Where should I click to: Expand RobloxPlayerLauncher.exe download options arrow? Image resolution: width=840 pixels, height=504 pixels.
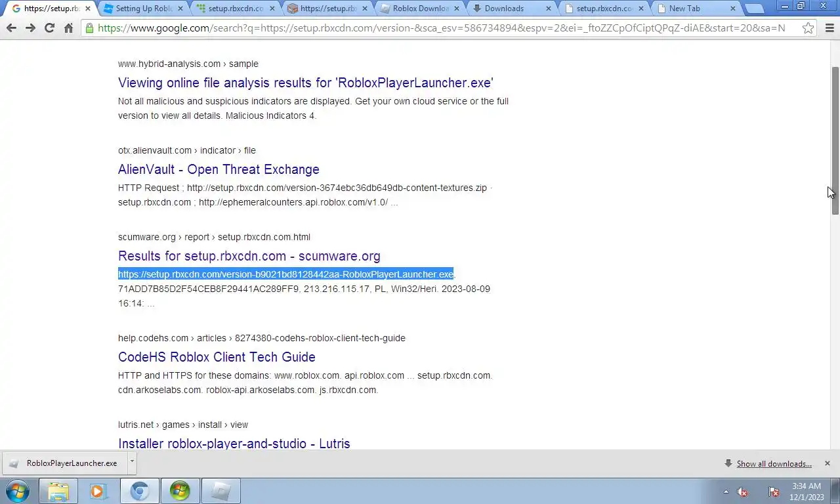pyautogui.click(x=132, y=463)
